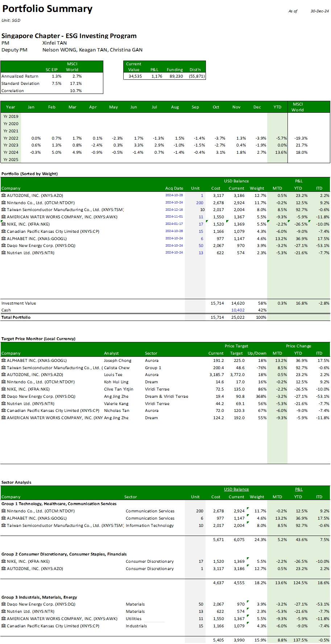Click the Dream & Viridi Terrae sector cell
The width and height of the screenshot is (331, 644).
tap(166, 396)
